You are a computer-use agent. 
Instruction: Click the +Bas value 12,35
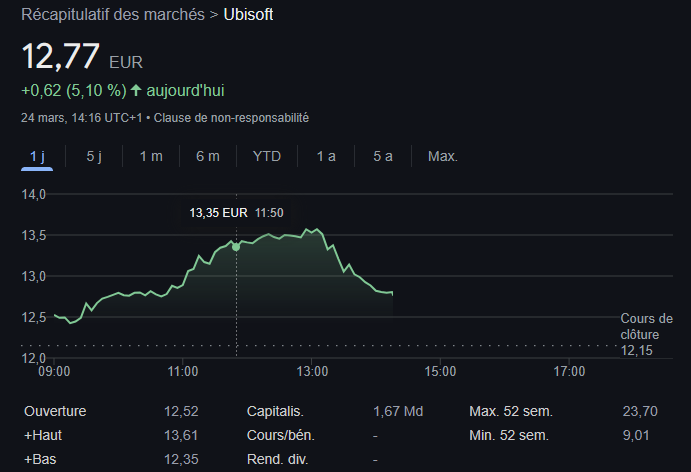tap(181, 459)
